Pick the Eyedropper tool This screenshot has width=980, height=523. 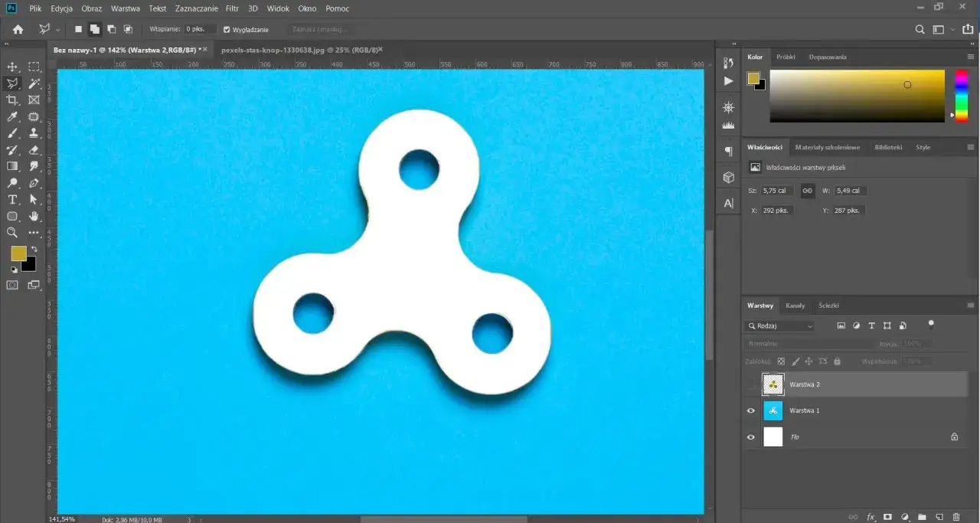tap(12, 117)
